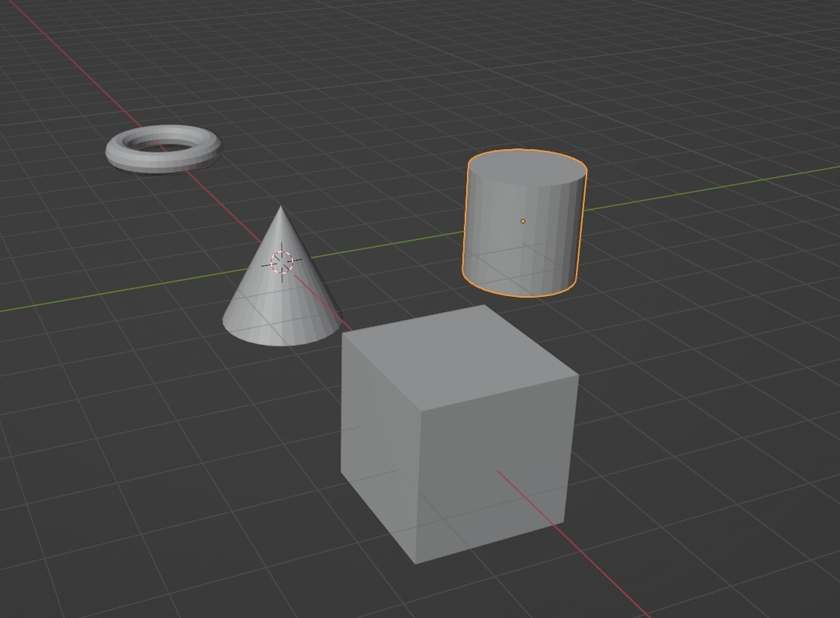Click the cylinder's orange origin point
Viewport: 840px width, 618px height.
(x=523, y=220)
